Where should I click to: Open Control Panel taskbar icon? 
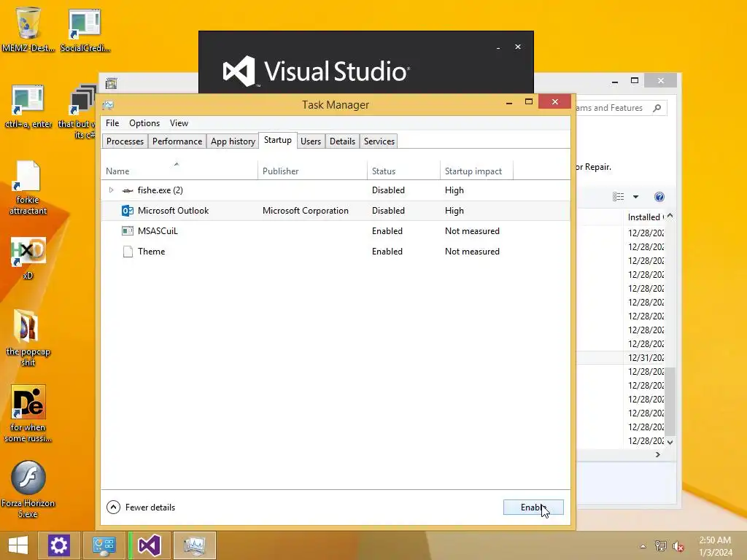tap(104, 545)
